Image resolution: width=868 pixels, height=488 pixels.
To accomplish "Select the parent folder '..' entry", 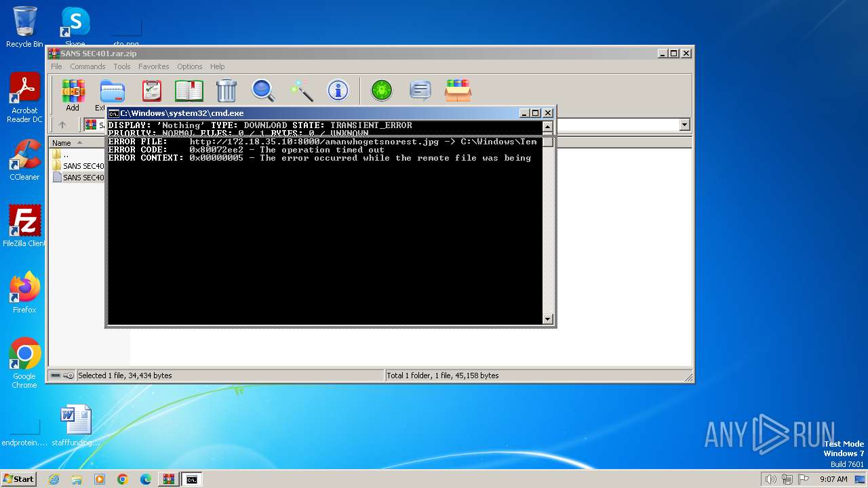I will tap(61, 155).
